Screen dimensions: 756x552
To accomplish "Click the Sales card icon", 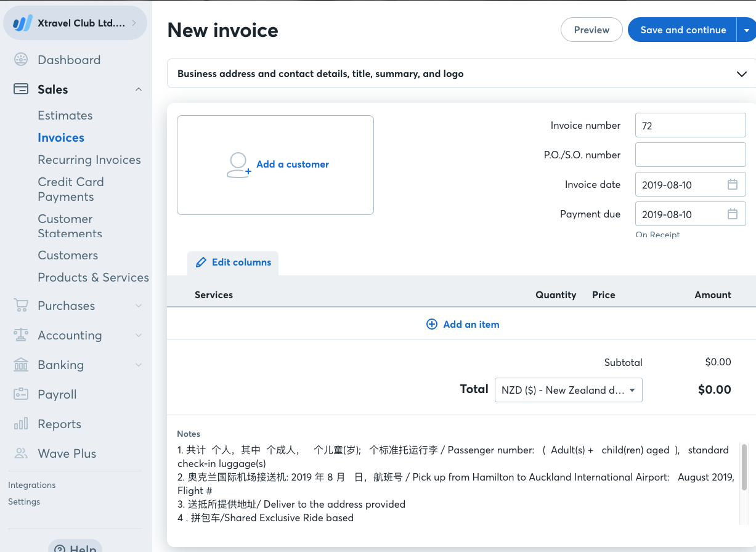I will point(21,89).
